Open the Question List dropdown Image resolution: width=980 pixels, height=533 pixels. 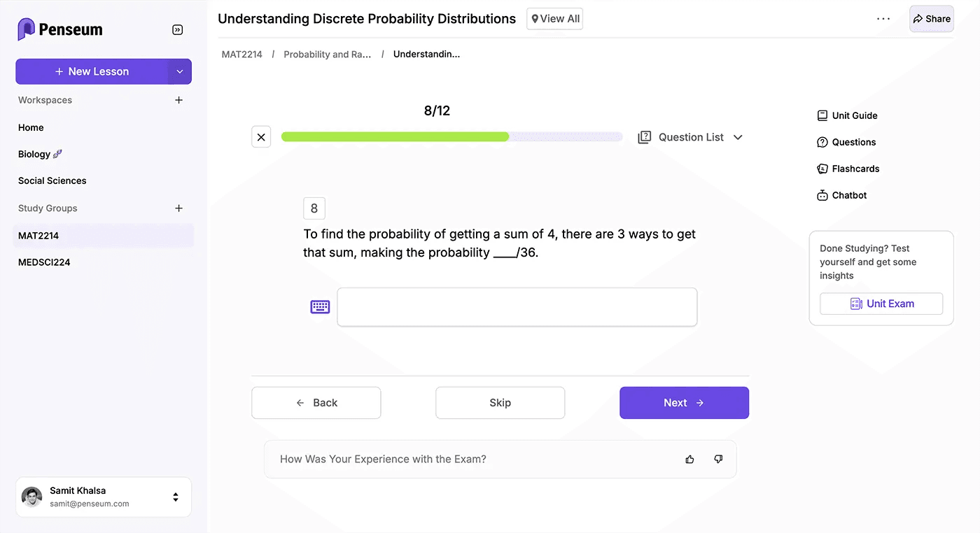(738, 137)
